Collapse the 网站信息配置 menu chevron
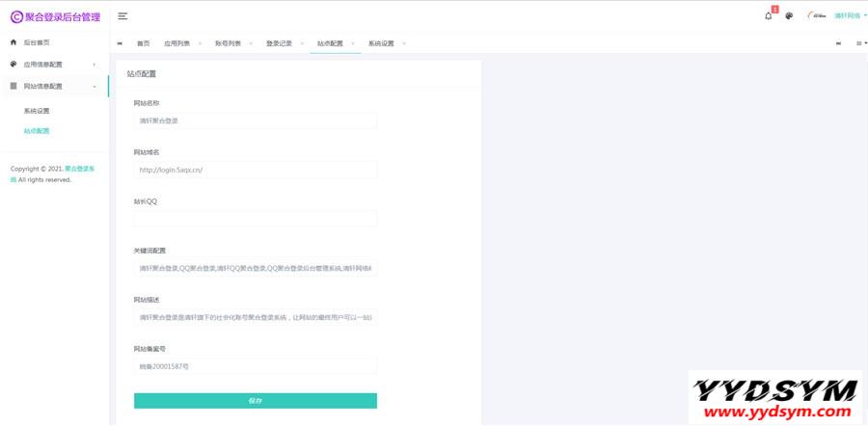The height and width of the screenshot is (426, 868). click(x=94, y=87)
